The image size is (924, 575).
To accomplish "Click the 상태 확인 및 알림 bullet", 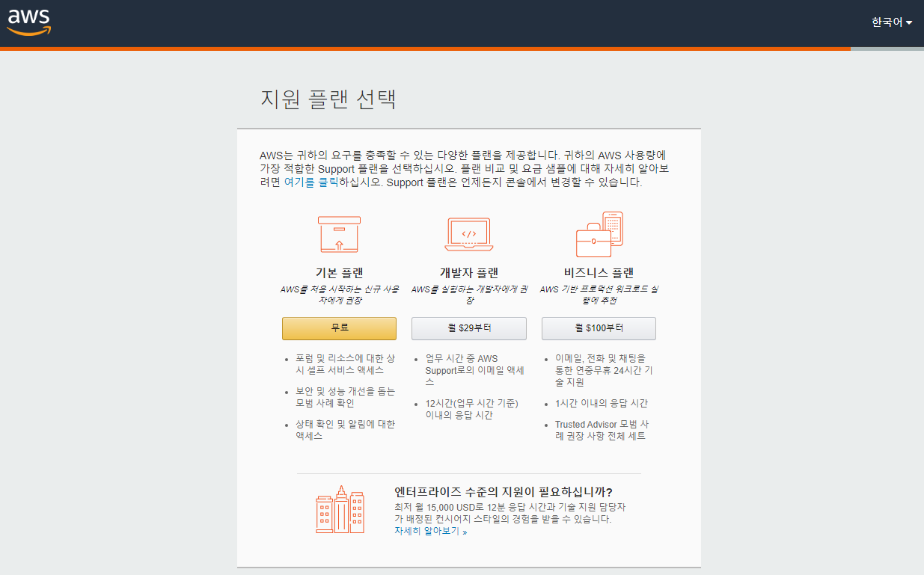I will [345, 430].
